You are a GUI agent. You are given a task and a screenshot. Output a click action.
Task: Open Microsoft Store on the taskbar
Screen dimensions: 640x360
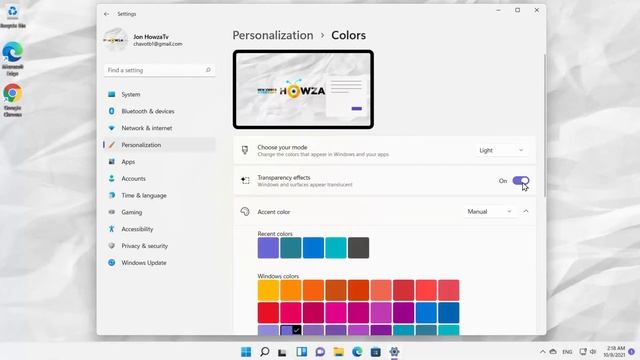(376, 351)
